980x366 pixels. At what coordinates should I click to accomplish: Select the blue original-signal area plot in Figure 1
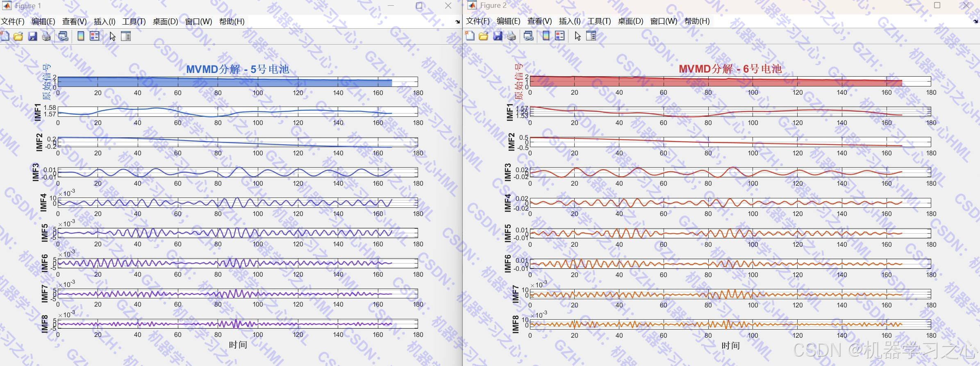point(225,82)
